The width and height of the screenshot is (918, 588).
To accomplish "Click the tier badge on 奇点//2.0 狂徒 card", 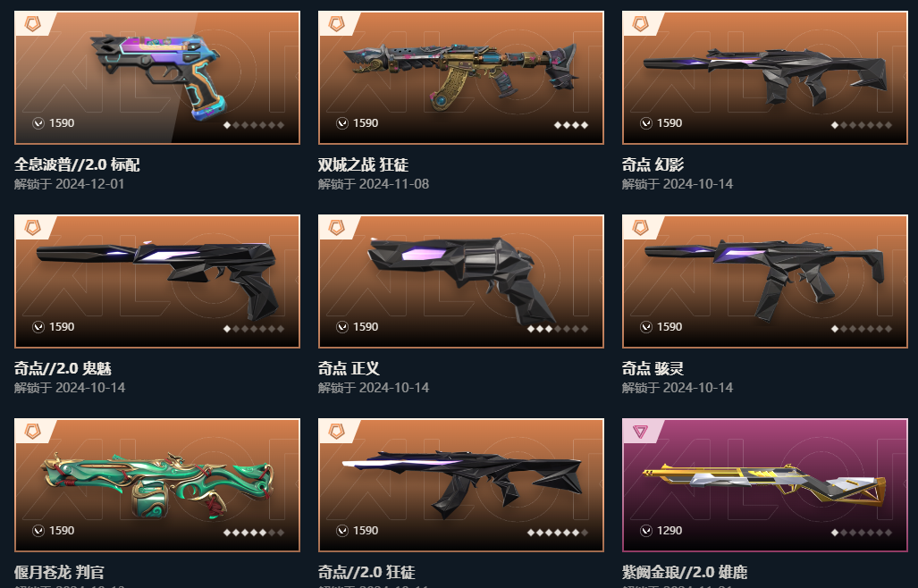I will [337, 432].
